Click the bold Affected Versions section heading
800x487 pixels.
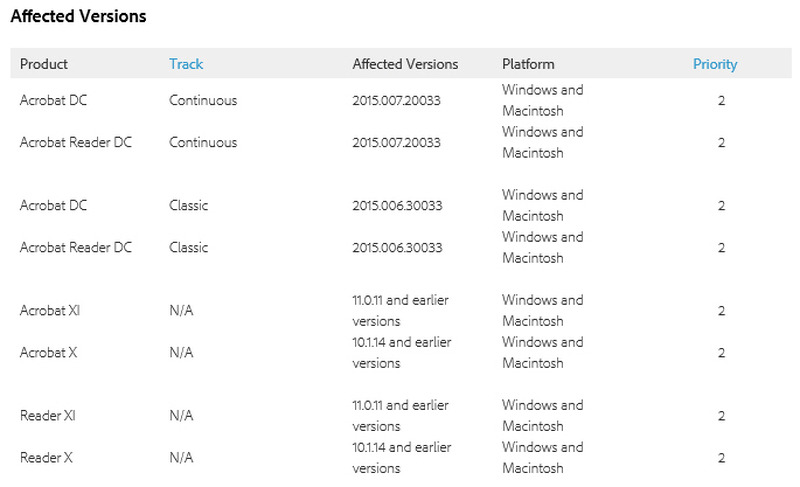pyautogui.click(x=78, y=17)
